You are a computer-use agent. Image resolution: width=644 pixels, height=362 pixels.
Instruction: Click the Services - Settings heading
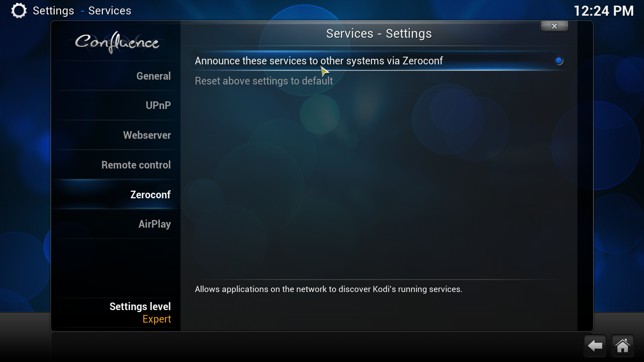379,34
